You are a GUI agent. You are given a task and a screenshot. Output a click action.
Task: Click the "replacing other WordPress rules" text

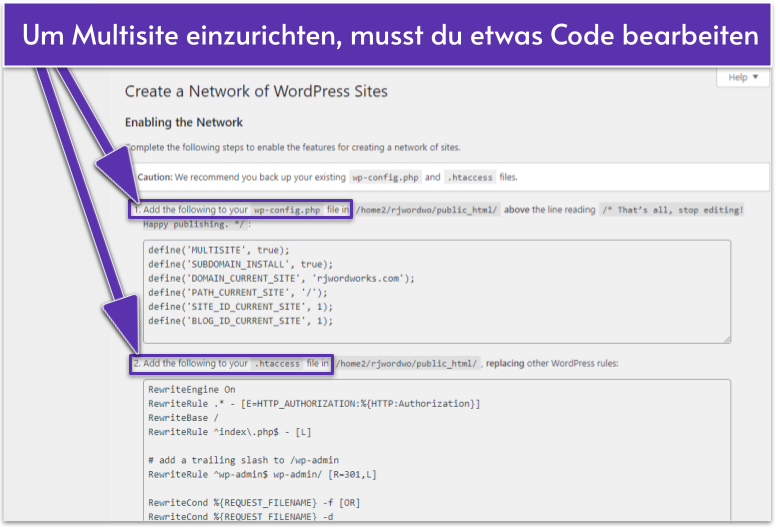point(552,364)
